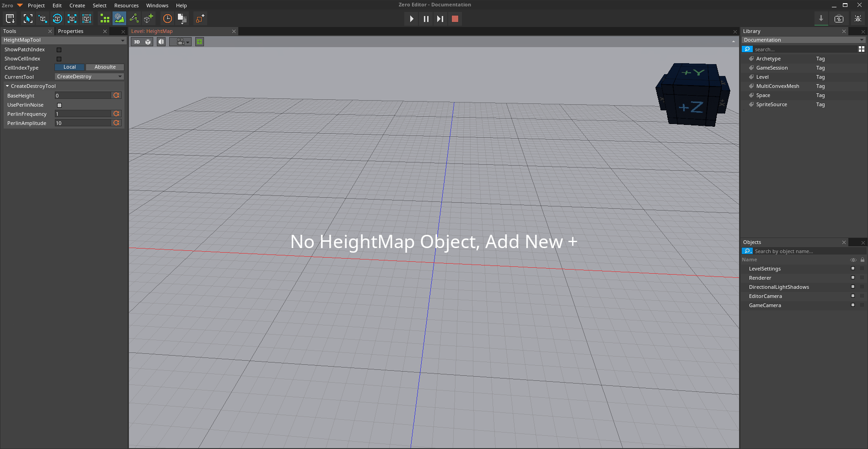
Task: Choose the Scale tool expanding cube icon
Action: (x=72, y=19)
